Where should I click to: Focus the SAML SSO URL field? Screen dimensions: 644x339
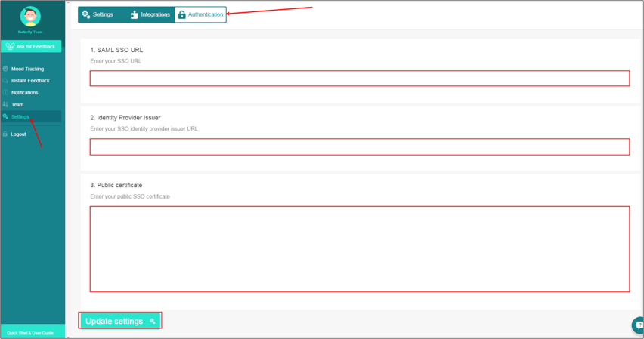click(x=359, y=79)
